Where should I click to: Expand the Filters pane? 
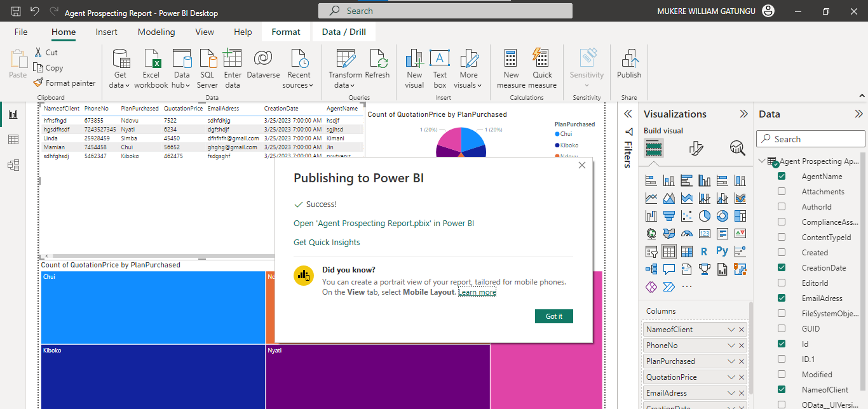click(x=628, y=114)
